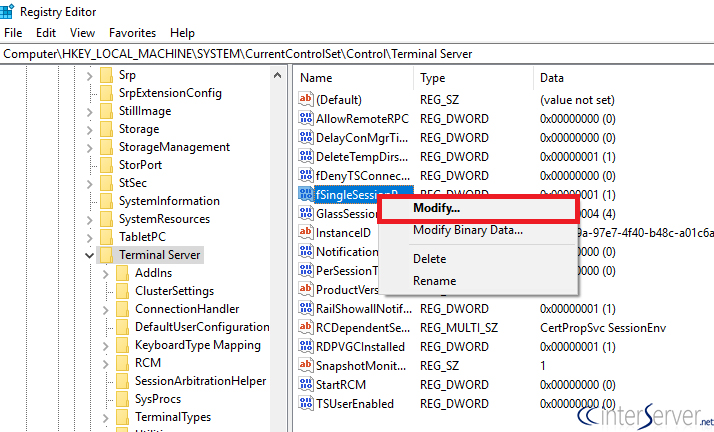Click the Notification DWORD icon
Viewport: 714px width, 432px height.
tap(306, 251)
